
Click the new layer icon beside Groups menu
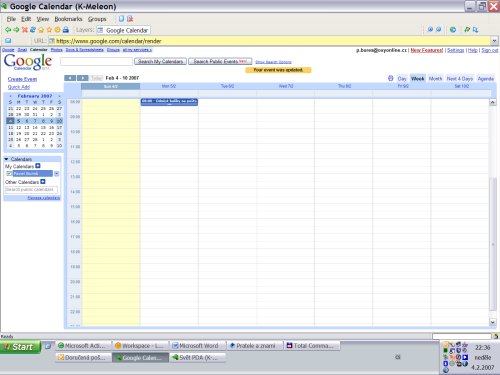coord(121,19)
